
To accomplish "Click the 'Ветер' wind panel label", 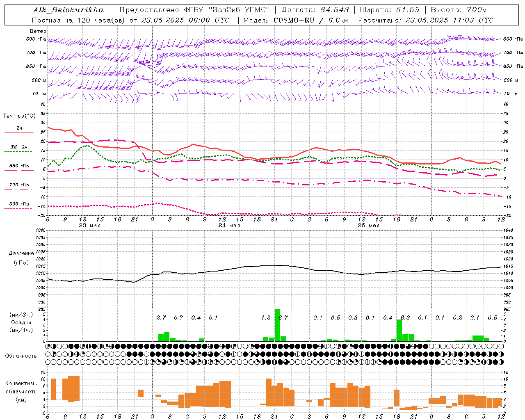I will (38, 31).
